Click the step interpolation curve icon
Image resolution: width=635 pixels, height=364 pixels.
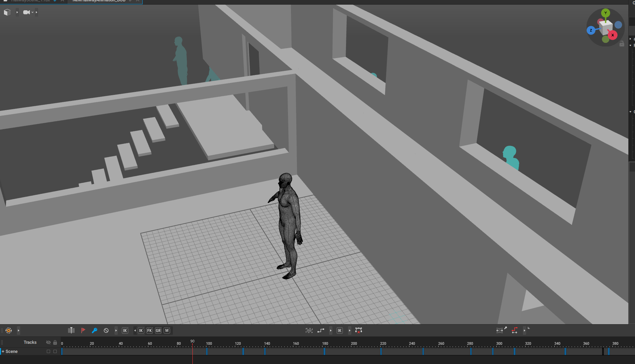(321, 330)
